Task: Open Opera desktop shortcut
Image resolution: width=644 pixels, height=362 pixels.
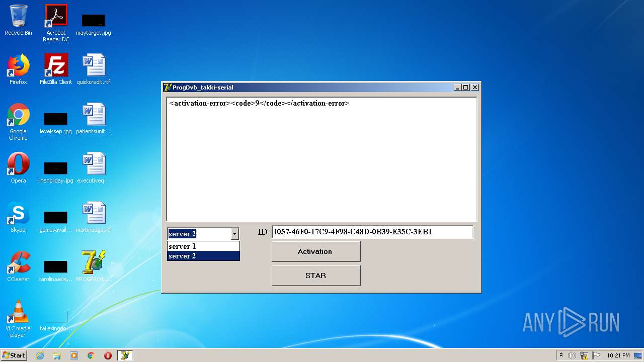Action: pos(18,168)
